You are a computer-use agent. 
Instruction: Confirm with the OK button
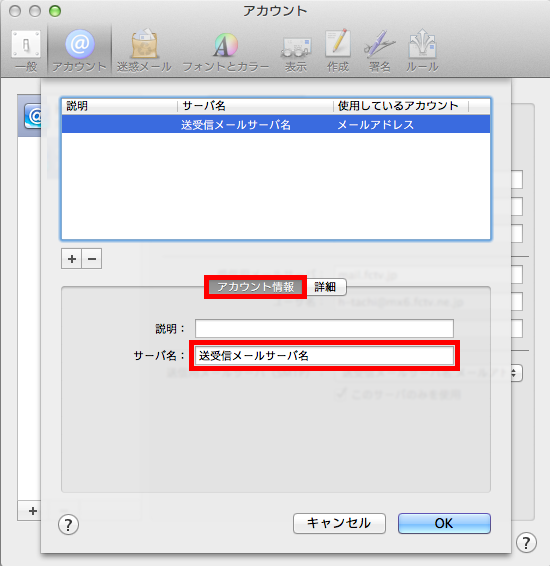[x=444, y=523]
